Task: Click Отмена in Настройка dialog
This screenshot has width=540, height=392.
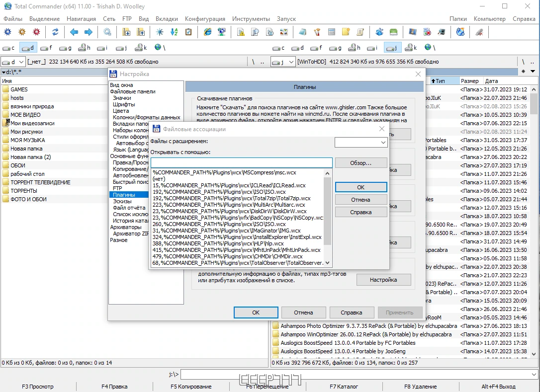Action: pos(303,313)
